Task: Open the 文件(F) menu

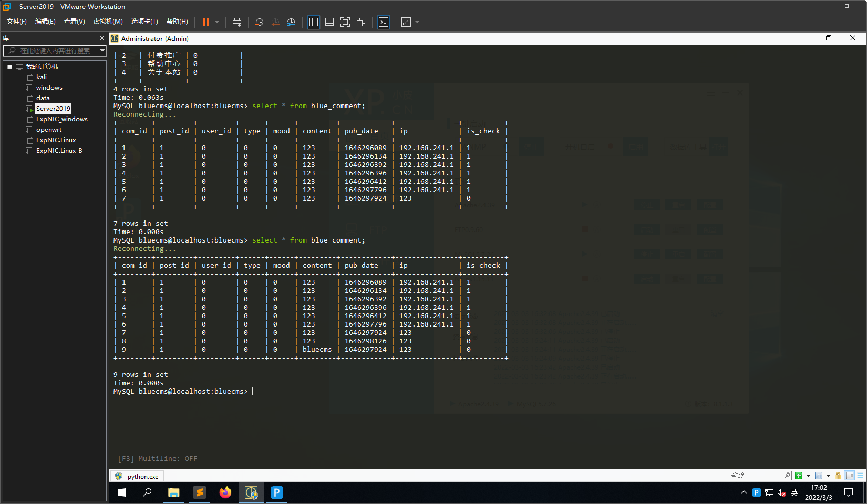Action: pyautogui.click(x=16, y=22)
